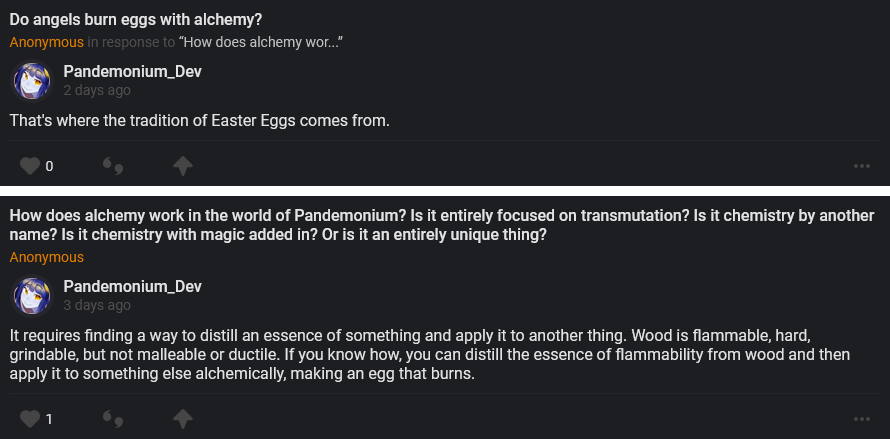Viewport: 890px width, 439px height.
Task: Quote the alchemy essence answer
Action: point(112,418)
